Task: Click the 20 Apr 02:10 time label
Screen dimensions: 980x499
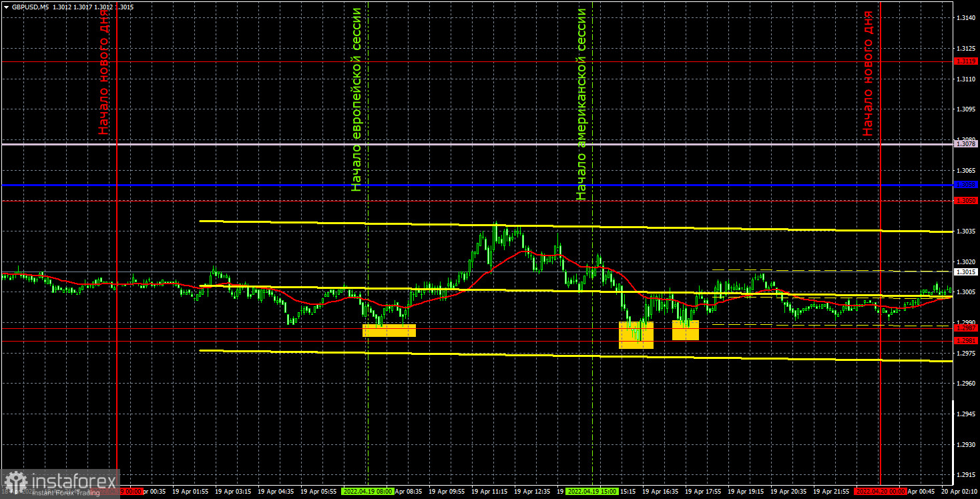Action: pyautogui.click(x=959, y=491)
